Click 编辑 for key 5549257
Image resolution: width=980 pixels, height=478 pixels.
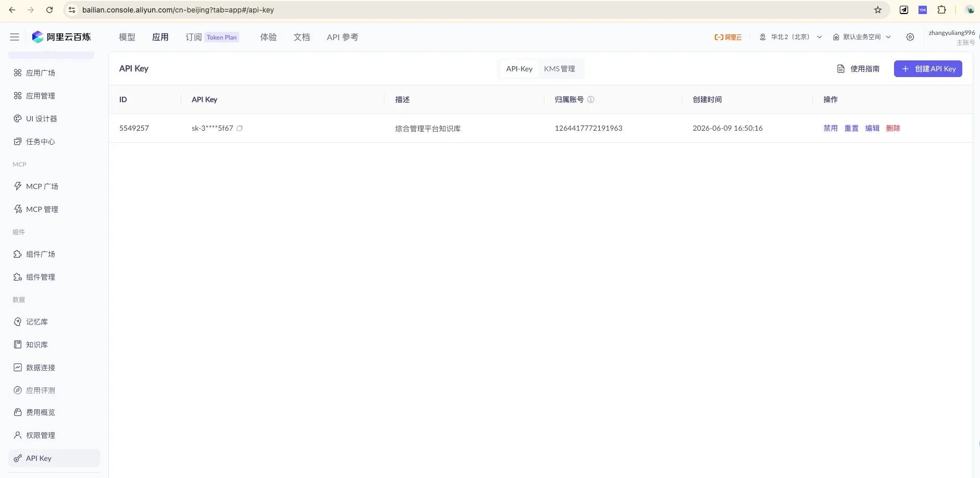coord(872,128)
